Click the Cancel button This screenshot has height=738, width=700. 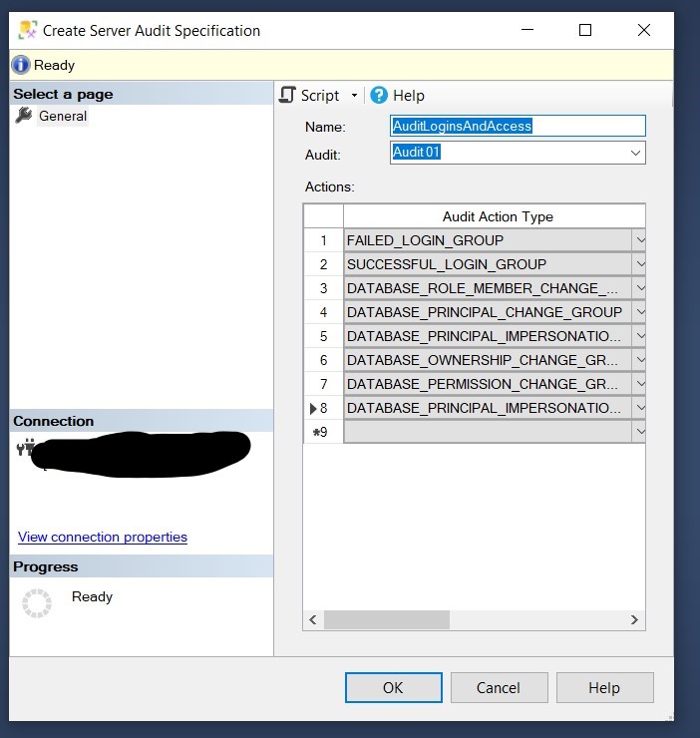(499, 688)
